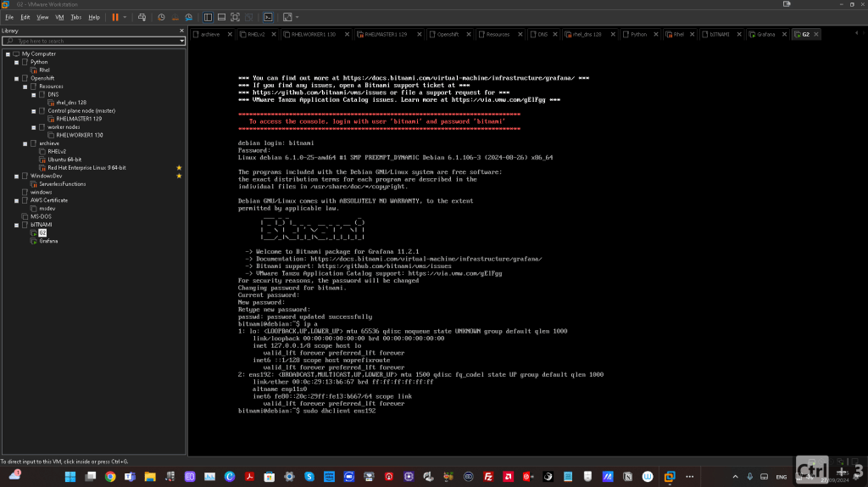Viewport: 868px width, 487px height.
Task: Close the Library panel
Action: click(181, 31)
